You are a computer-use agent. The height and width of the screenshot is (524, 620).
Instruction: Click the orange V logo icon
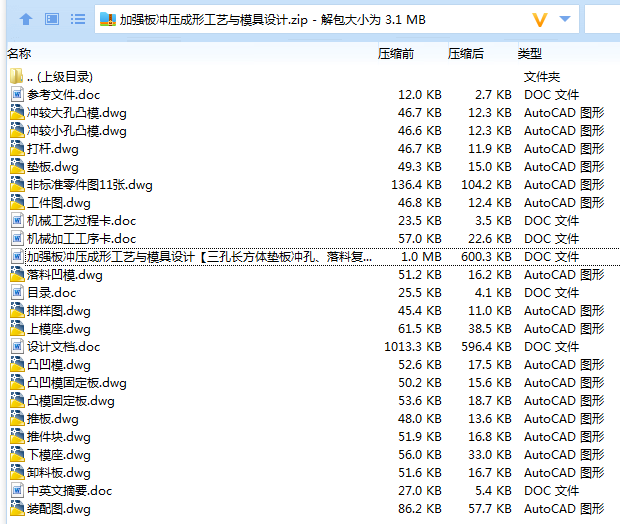[x=540, y=19]
